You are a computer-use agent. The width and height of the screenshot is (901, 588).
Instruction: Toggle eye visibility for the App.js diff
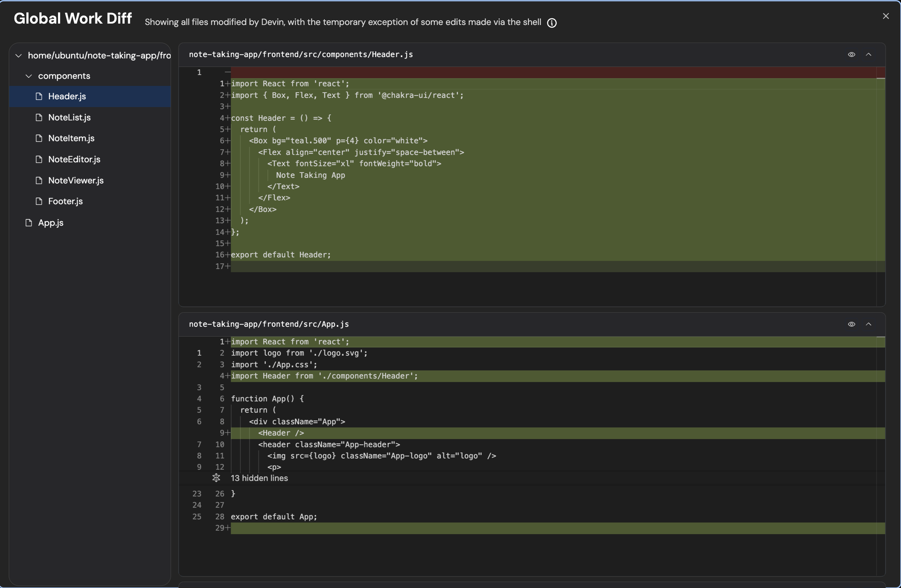point(851,324)
